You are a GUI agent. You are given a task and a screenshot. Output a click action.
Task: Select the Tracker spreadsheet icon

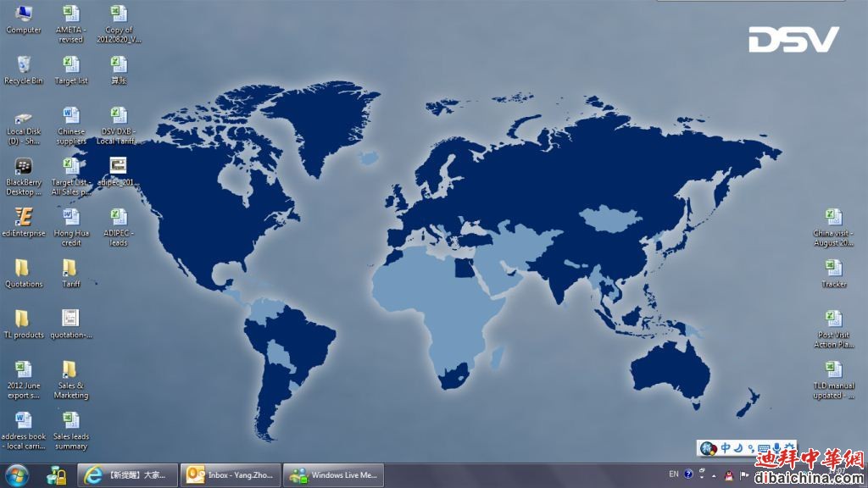tap(833, 274)
